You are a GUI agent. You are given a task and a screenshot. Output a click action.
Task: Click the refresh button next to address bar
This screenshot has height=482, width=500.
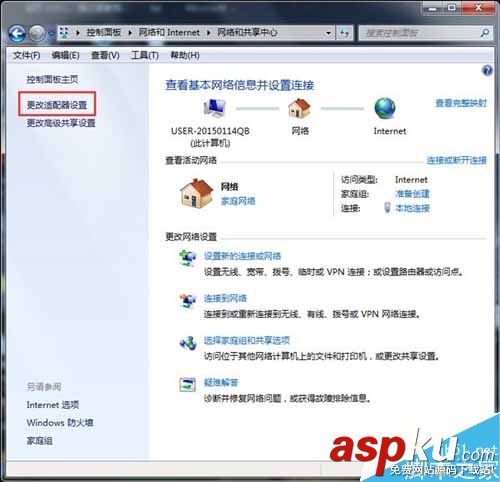point(344,33)
